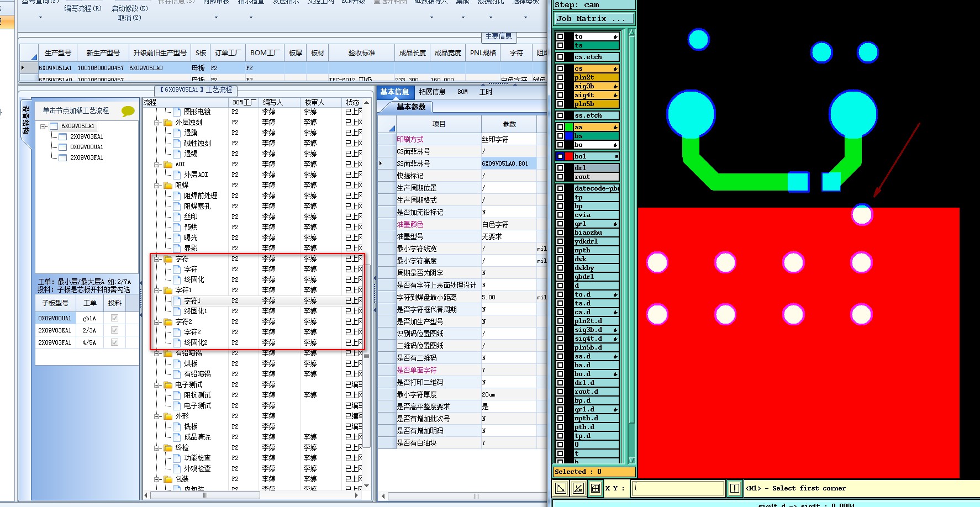
Task: Click blue color swatch of layer bs
Action: (x=569, y=136)
